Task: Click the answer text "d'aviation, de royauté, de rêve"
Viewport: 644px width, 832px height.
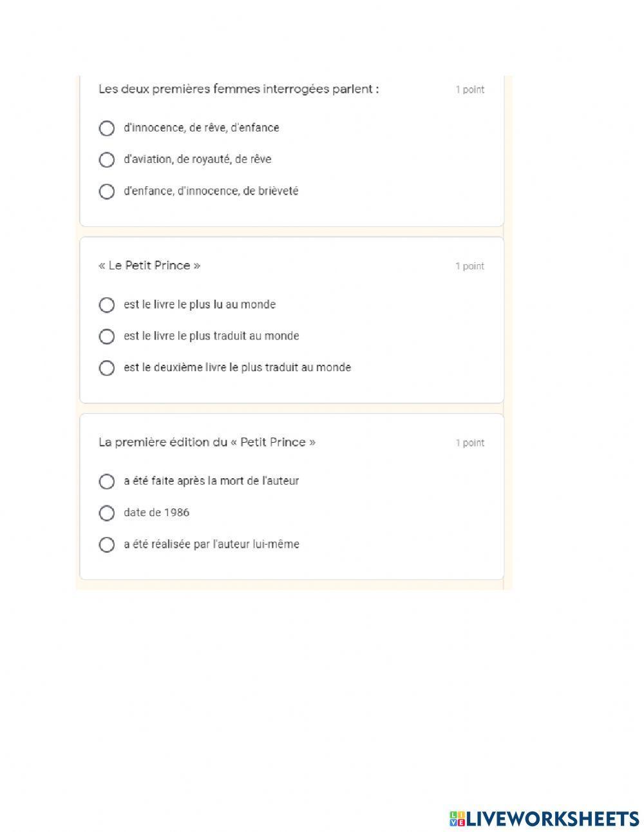Action: point(198,160)
